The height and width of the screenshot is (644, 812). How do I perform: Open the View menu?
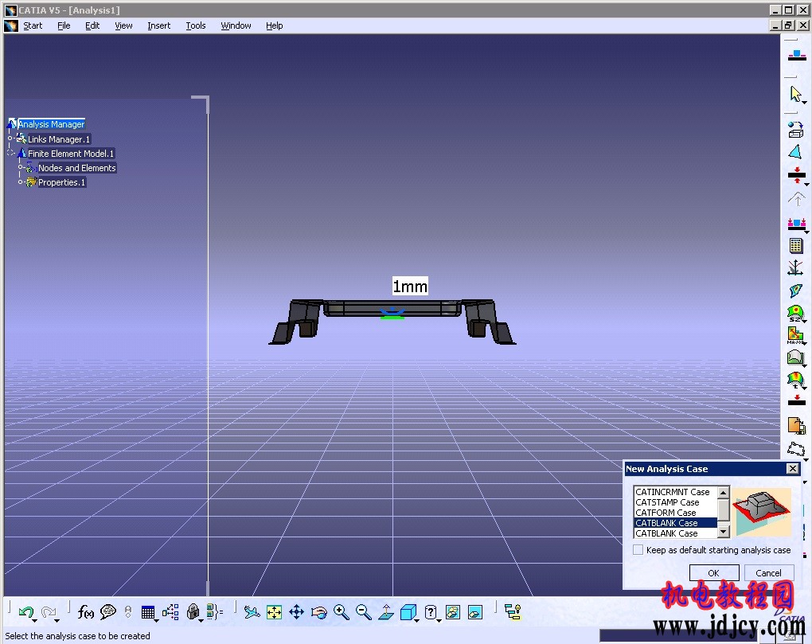[123, 25]
